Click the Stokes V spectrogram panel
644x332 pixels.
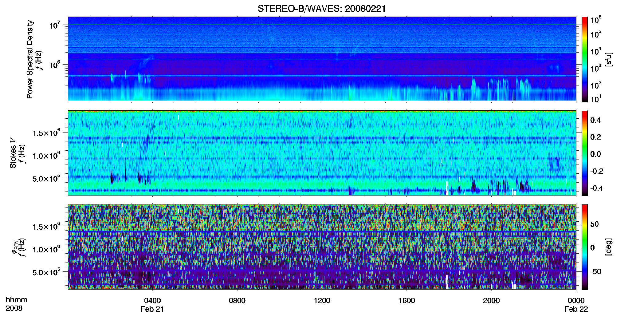[x=322, y=153]
